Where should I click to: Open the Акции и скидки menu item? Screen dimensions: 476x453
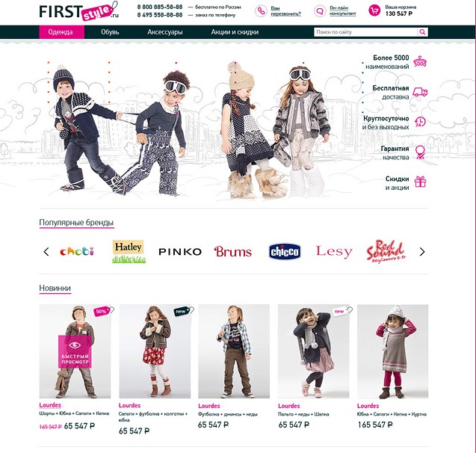pyautogui.click(x=235, y=32)
